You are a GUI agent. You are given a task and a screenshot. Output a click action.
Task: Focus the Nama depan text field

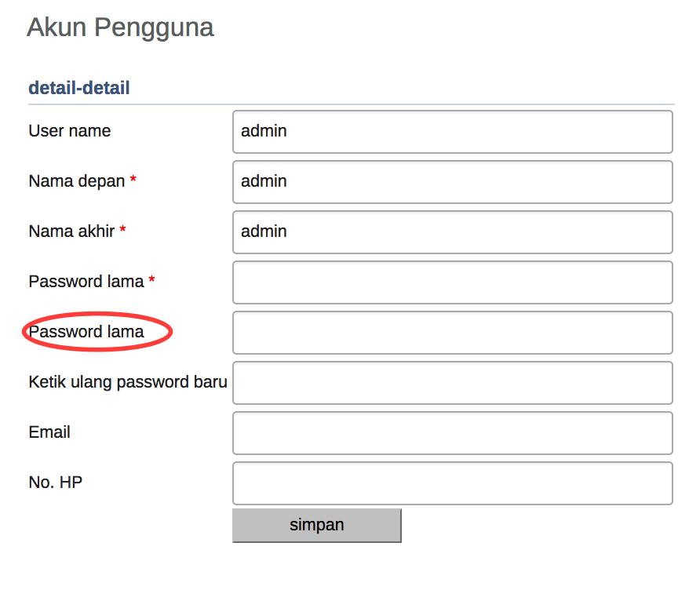[452, 182]
